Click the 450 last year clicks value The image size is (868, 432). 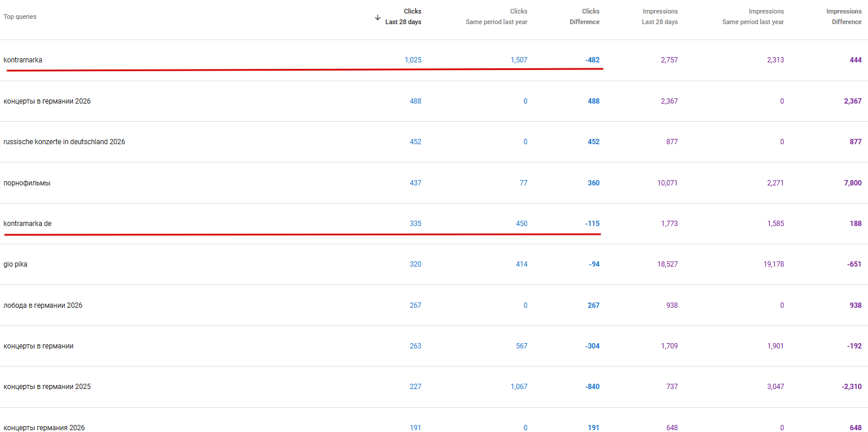pyautogui.click(x=522, y=224)
